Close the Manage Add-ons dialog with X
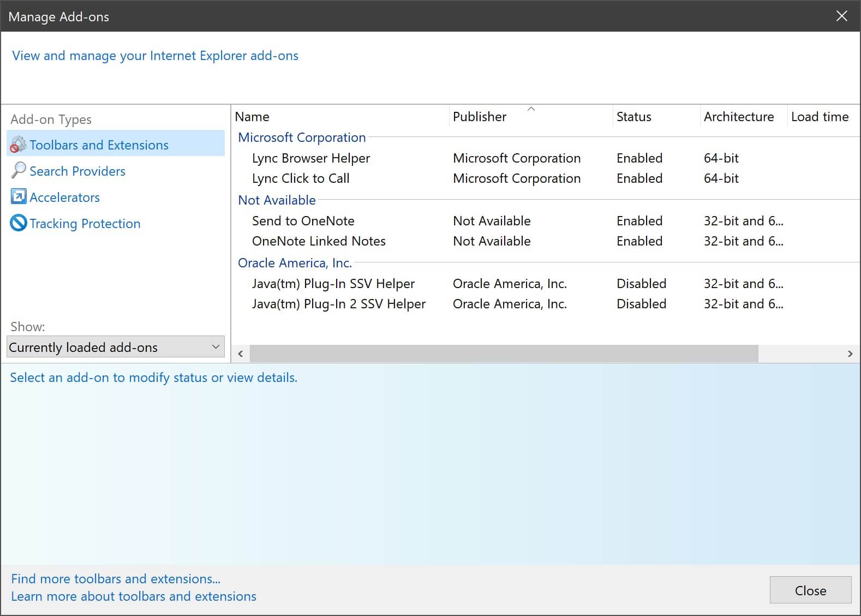This screenshot has width=861, height=616. (x=841, y=16)
